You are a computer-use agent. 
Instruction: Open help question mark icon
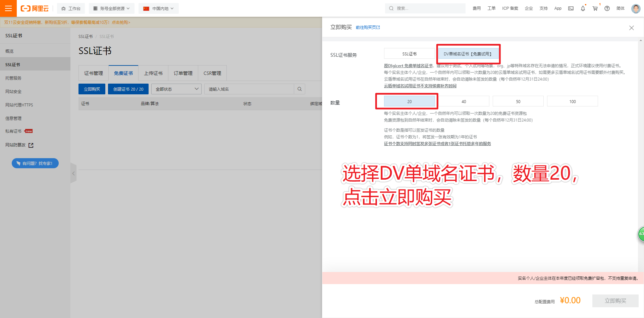click(607, 8)
